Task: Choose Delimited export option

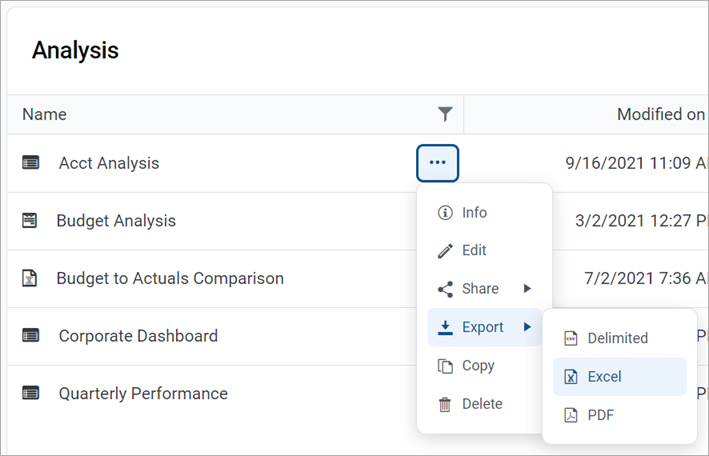Action: [617, 339]
